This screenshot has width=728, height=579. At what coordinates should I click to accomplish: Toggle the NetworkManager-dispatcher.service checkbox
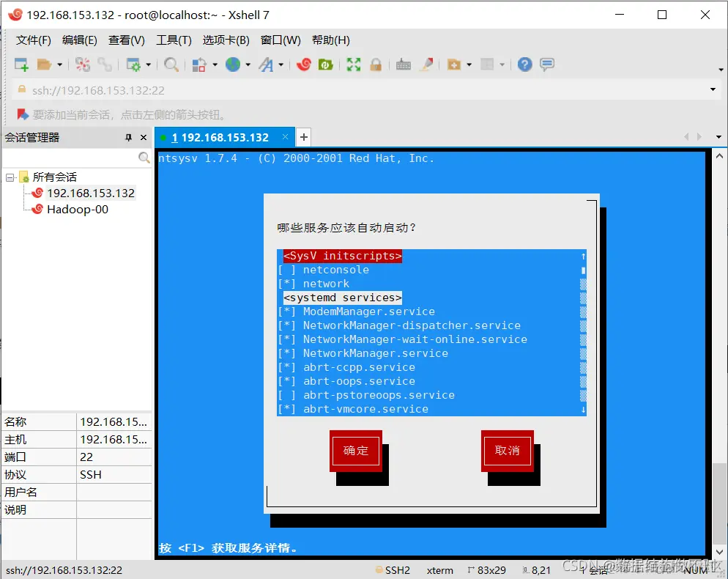click(x=286, y=325)
